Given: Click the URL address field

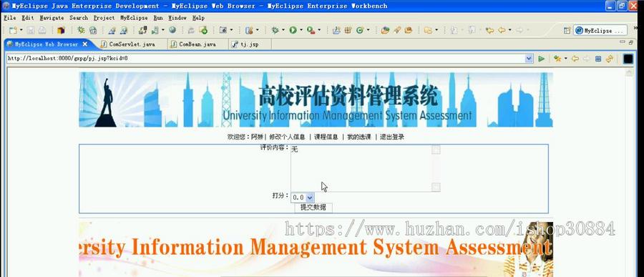Looking at the screenshot, I should click(x=265, y=59).
